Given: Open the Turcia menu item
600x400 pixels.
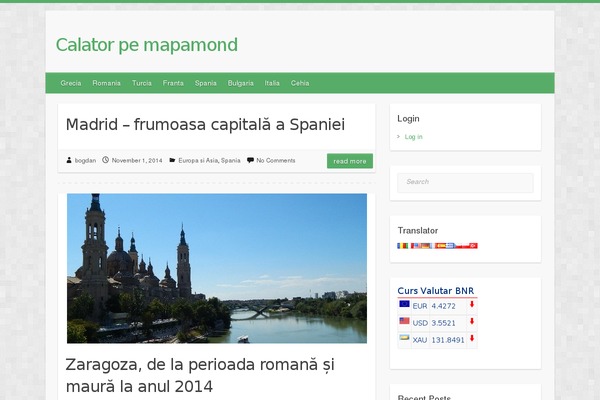Looking at the screenshot, I should [142, 83].
